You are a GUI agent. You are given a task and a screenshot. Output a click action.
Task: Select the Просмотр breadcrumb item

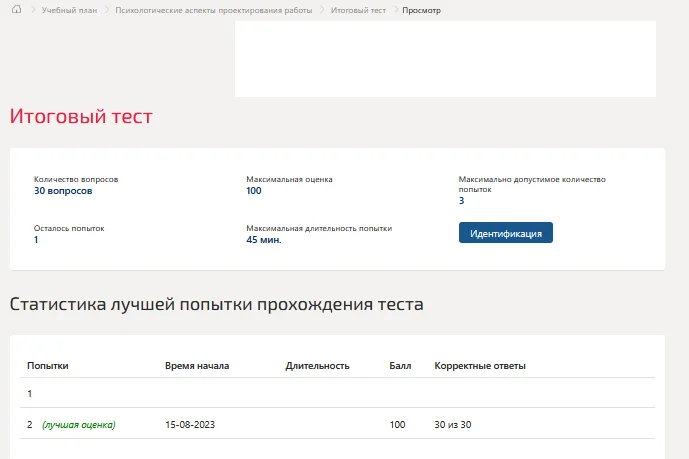(421, 10)
